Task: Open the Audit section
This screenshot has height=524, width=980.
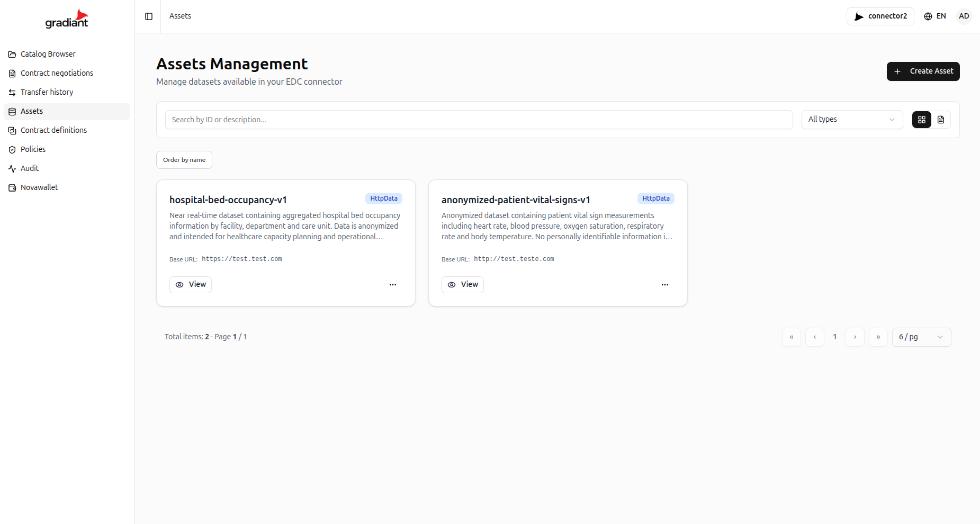Action: [x=67, y=168]
